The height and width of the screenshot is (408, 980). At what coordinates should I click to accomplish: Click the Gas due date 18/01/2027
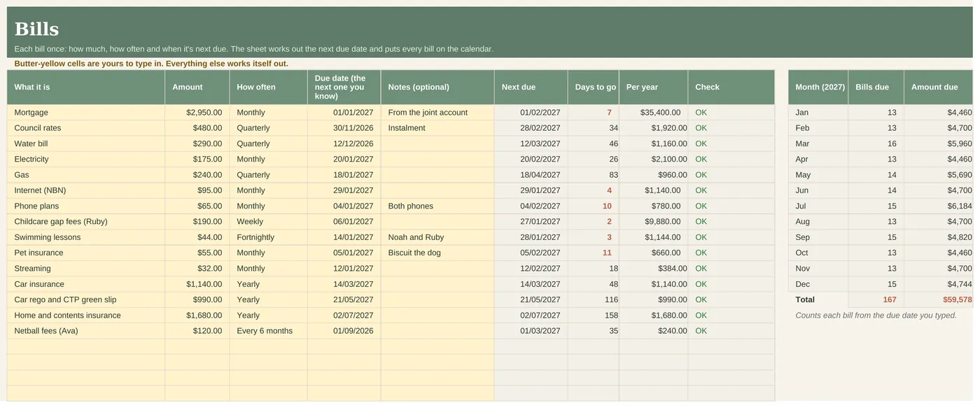click(x=344, y=175)
